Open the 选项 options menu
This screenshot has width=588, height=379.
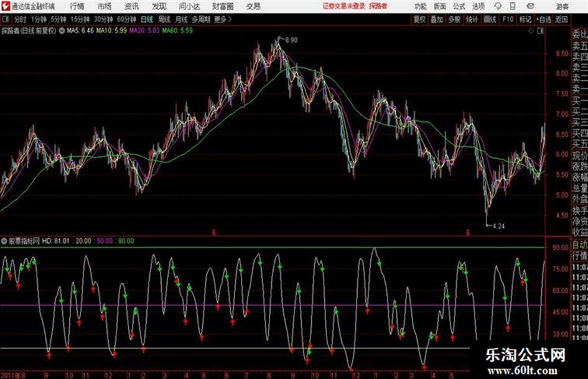tap(478, 6)
